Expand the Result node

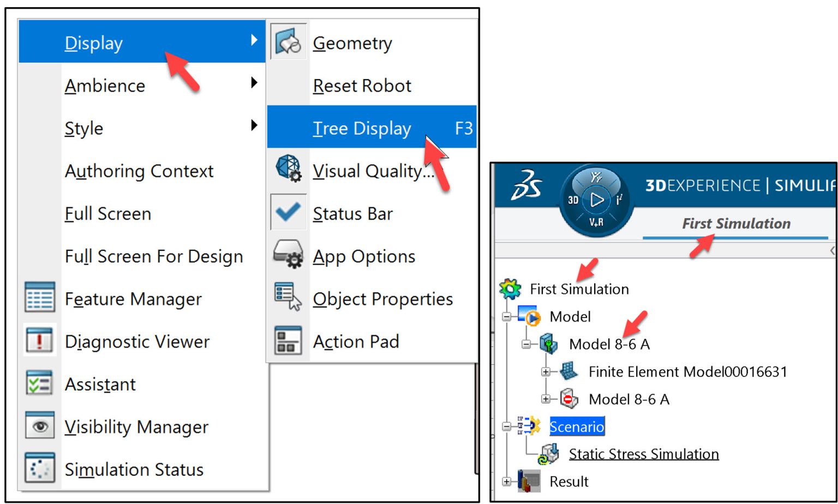(x=507, y=481)
